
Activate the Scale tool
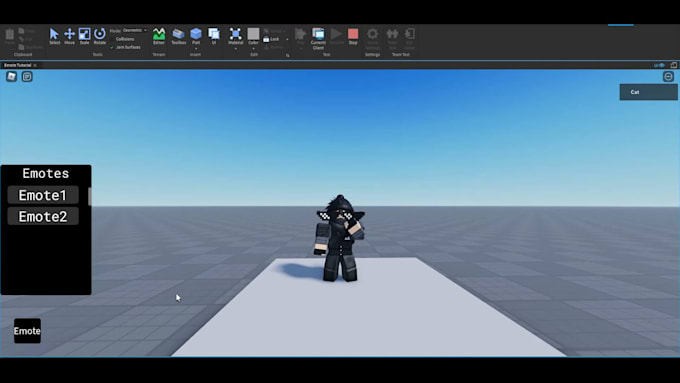[85, 36]
